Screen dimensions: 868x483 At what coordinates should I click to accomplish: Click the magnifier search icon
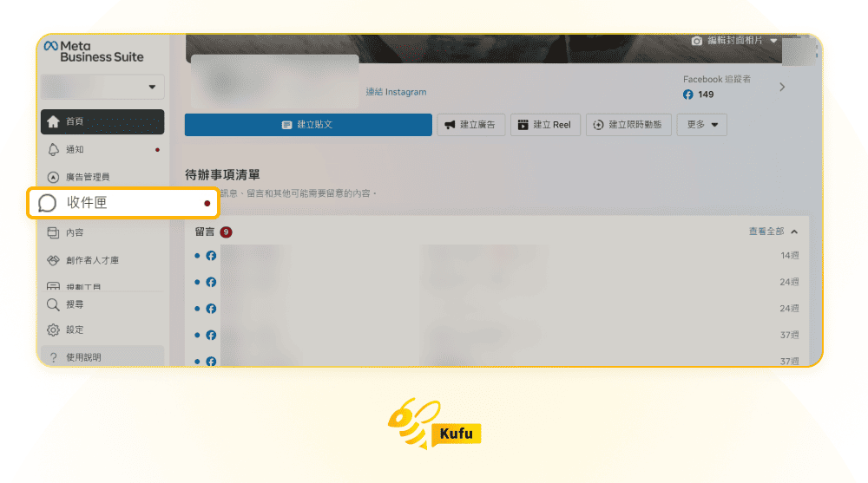click(53, 304)
